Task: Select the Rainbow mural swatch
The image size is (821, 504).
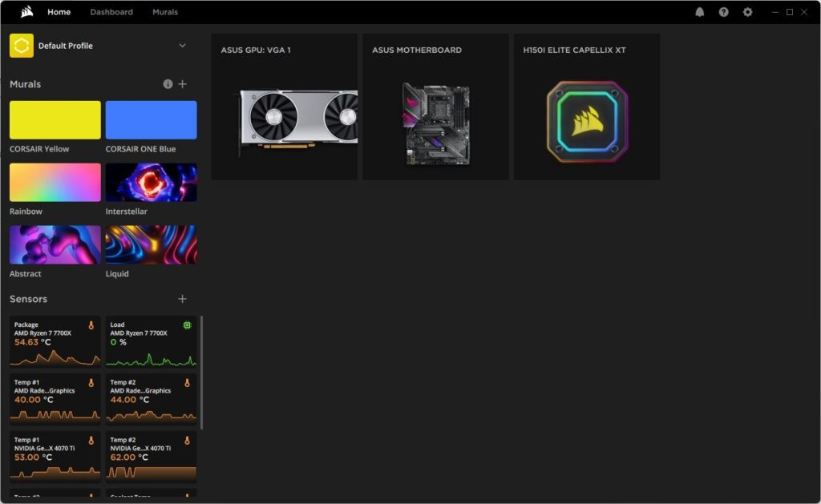Action: point(55,182)
